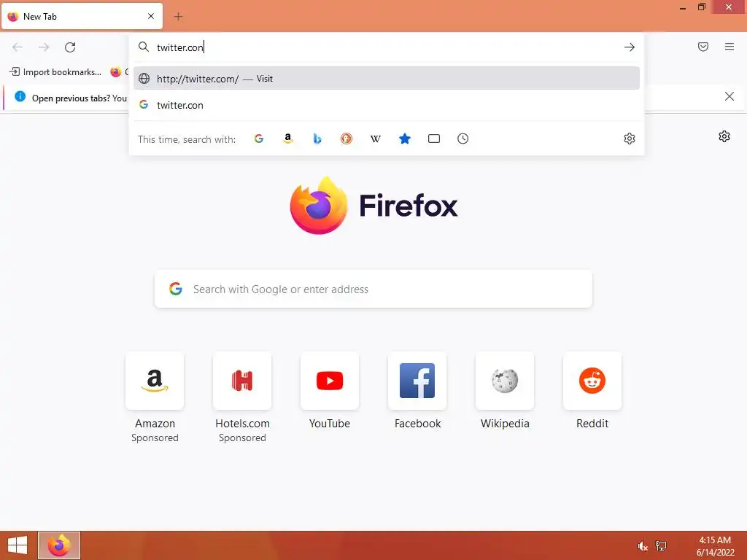Click the network tray icon

[661, 546]
